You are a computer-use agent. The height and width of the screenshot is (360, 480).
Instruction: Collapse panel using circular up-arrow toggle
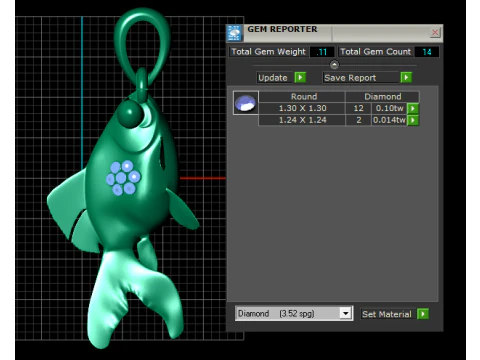pyautogui.click(x=334, y=65)
